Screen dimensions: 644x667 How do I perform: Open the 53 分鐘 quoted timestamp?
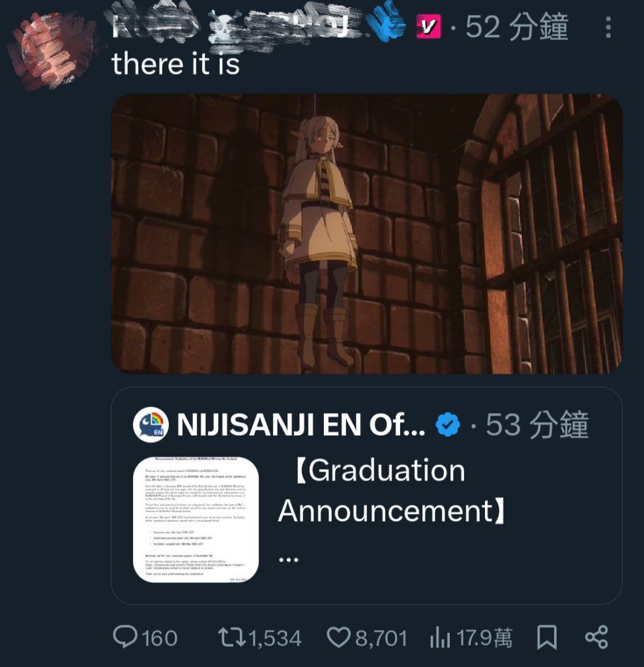[537, 425]
